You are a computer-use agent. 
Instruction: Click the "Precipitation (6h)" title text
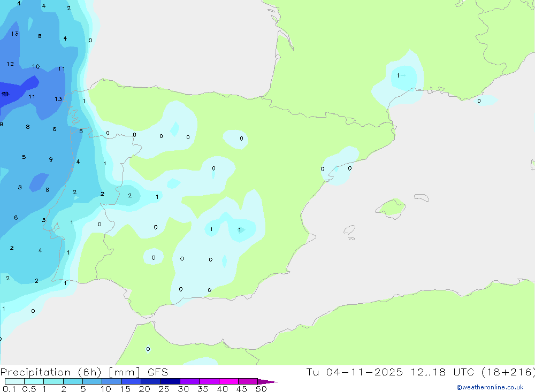51,372
